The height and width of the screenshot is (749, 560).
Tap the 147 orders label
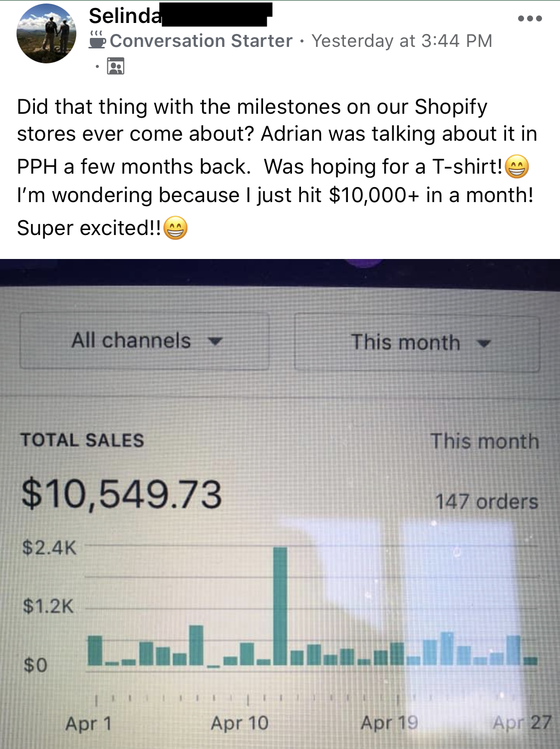click(x=487, y=501)
